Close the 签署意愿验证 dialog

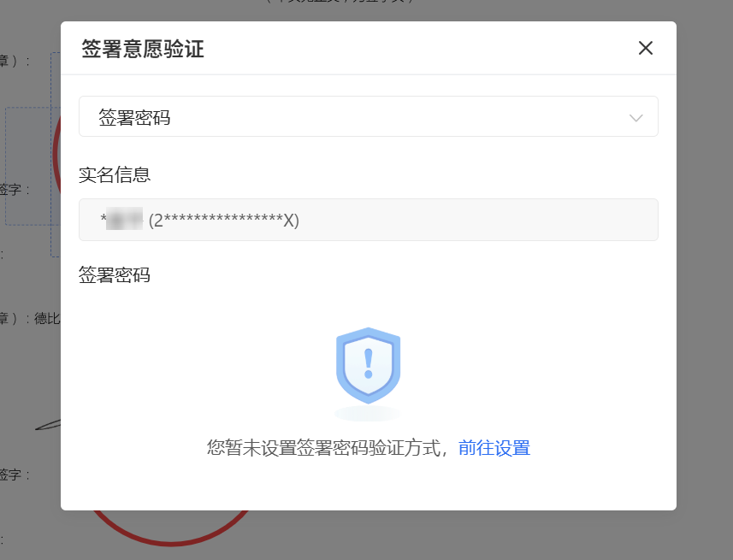coord(646,48)
